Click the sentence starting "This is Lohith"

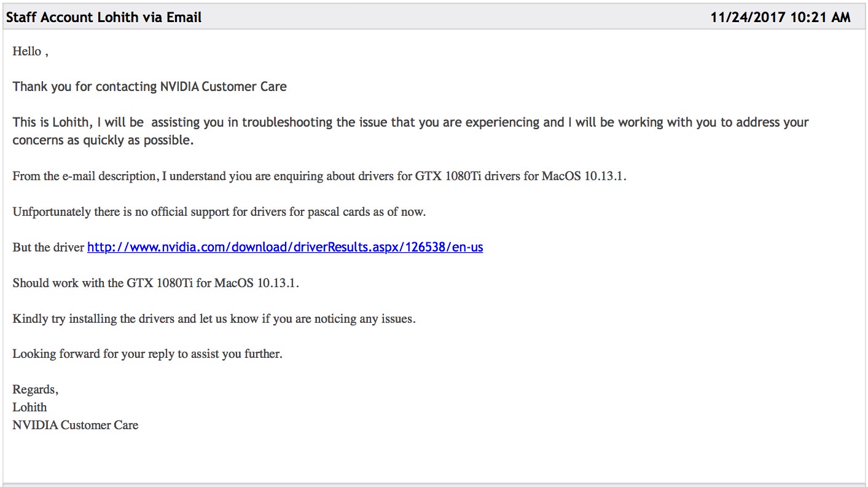(410, 122)
